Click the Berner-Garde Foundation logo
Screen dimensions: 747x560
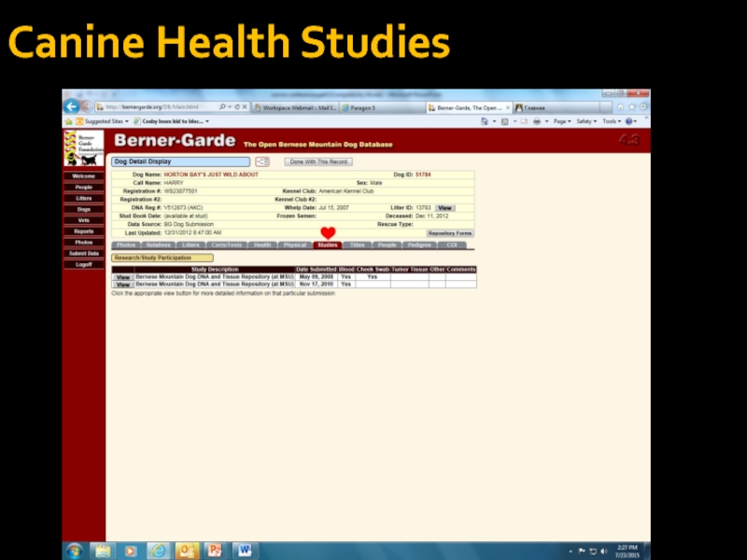click(83, 148)
